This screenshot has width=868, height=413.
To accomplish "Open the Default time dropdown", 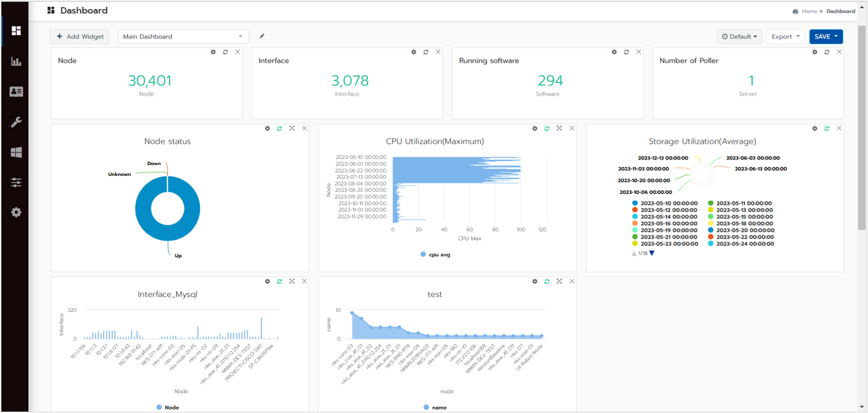I will tap(739, 36).
